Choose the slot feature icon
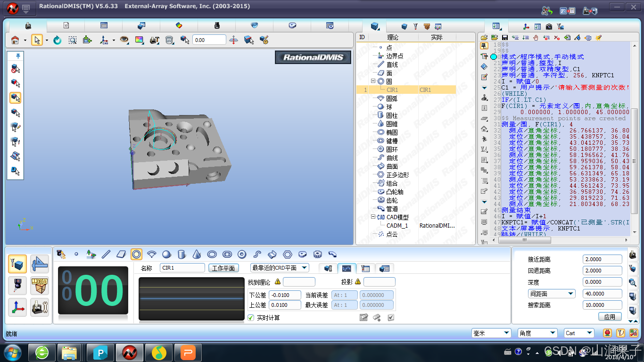Screen dimensions: 644x362 (x=227, y=254)
